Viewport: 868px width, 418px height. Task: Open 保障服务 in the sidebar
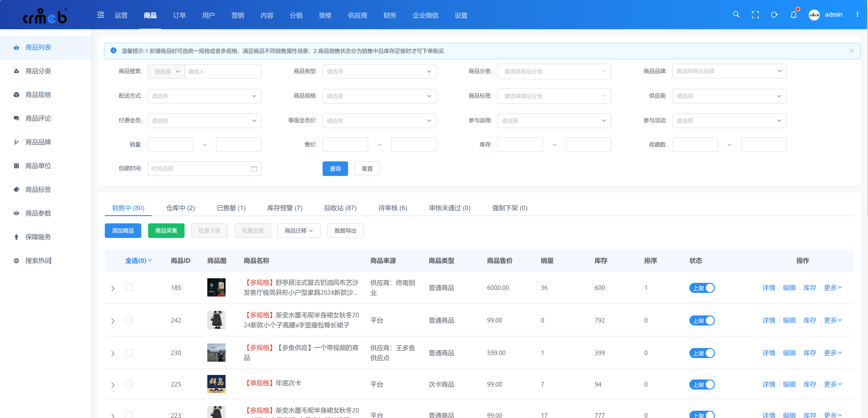46,237
